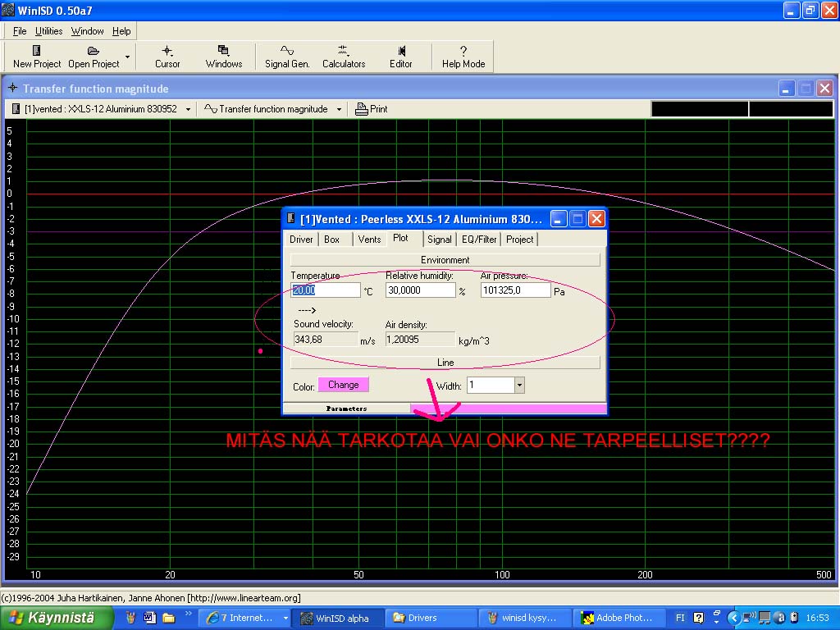Click the pink Change color button
The image size is (840, 630).
tap(343, 385)
